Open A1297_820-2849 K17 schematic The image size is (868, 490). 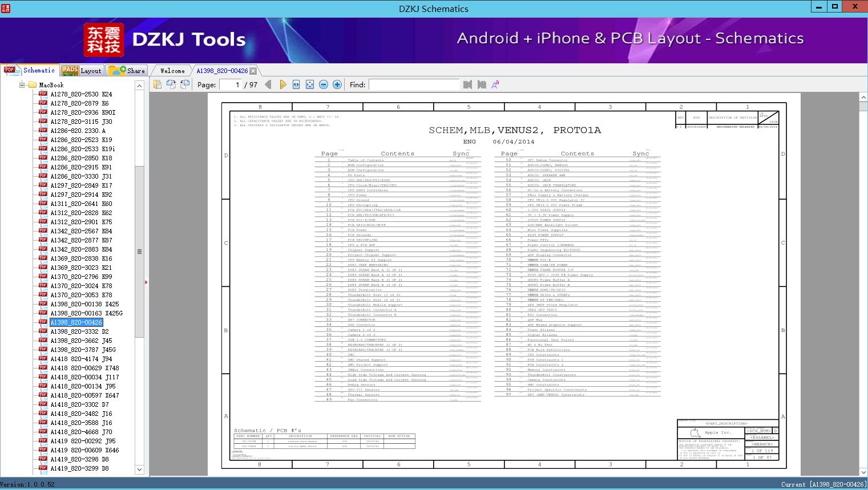[81, 185]
